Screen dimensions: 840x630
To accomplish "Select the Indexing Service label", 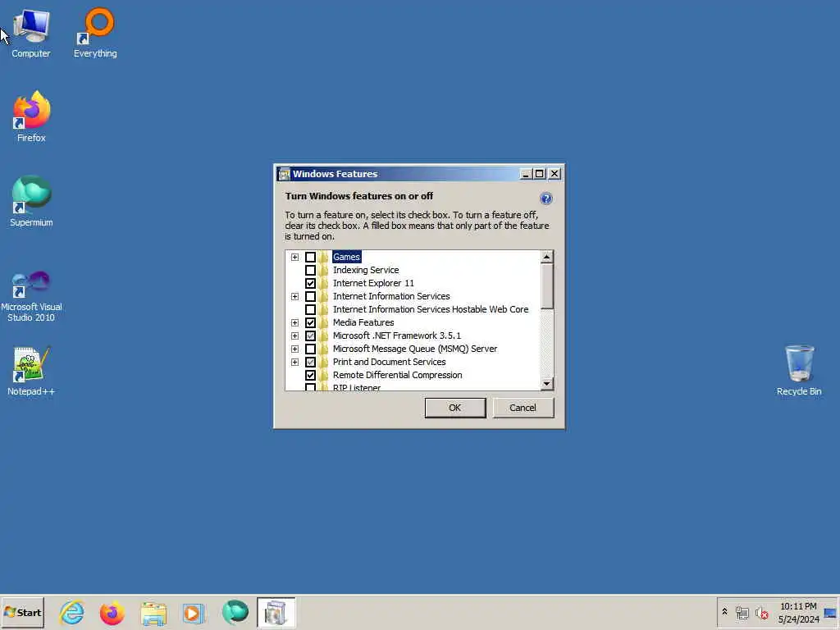I will pyautogui.click(x=366, y=270).
